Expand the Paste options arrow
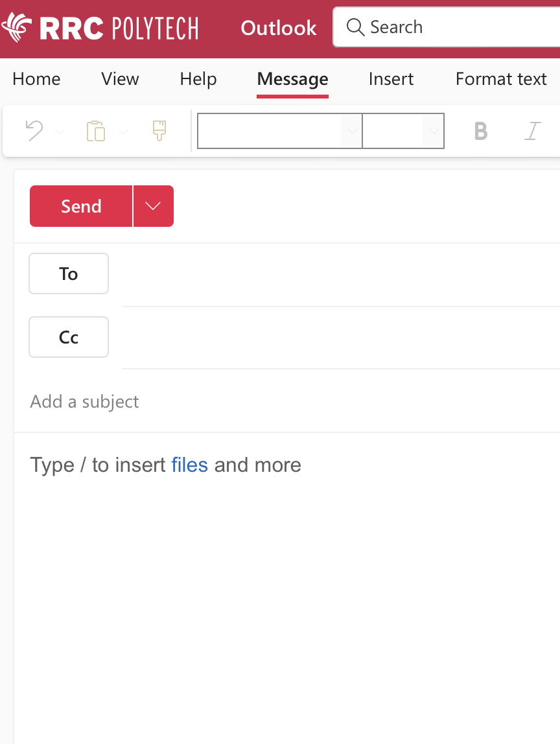Image resolution: width=560 pixels, height=744 pixels. (123, 131)
